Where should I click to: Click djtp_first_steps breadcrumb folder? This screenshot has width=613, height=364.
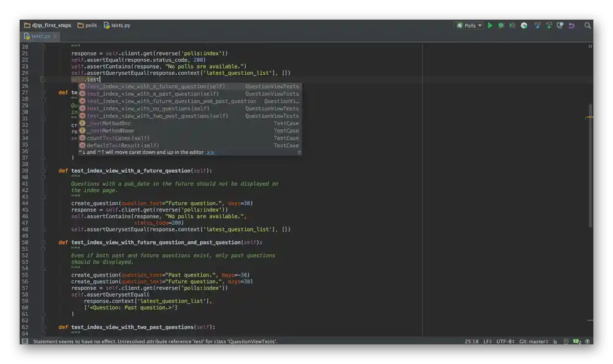48,25
